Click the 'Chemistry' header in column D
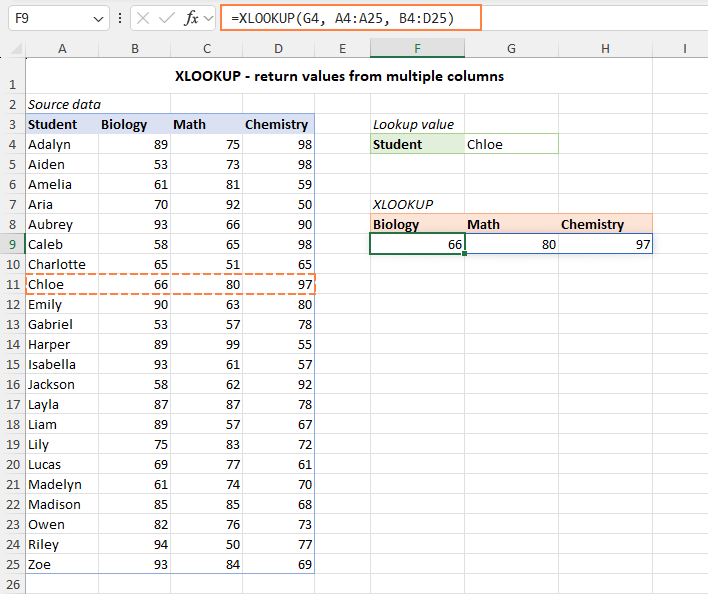The width and height of the screenshot is (708, 594). point(279,124)
